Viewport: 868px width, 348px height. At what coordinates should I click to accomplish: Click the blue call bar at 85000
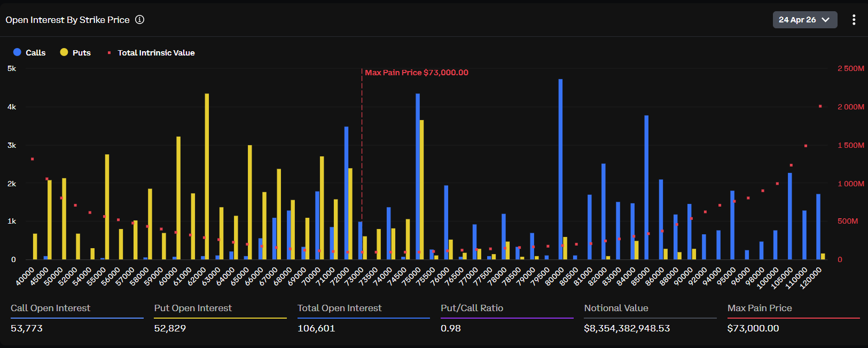tap(646, 187)
